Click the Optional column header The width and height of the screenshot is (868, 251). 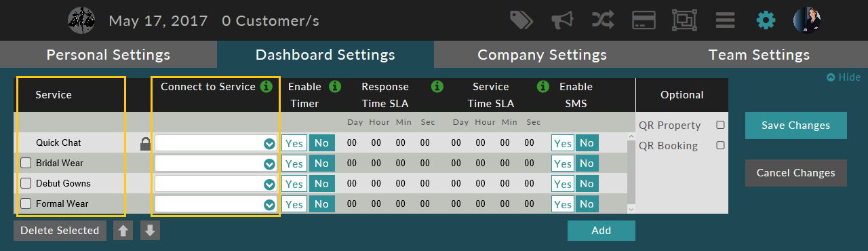(x=682, y=95)
